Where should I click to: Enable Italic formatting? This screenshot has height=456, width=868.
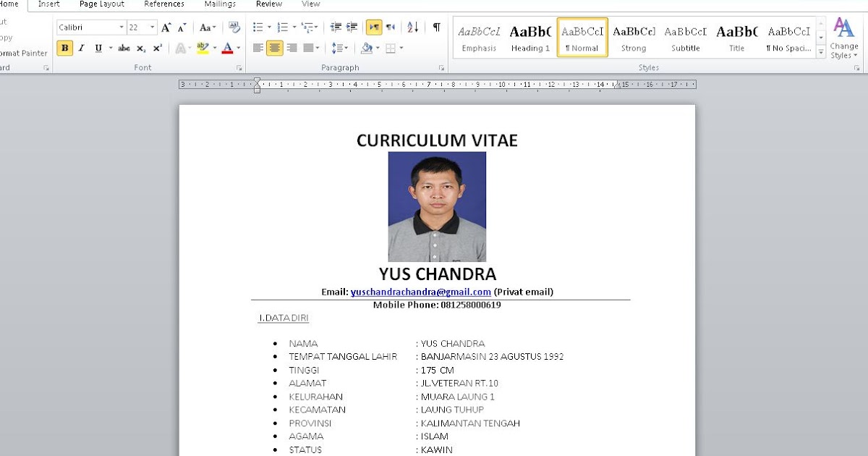pyautogui.click(x=81, y=48)
